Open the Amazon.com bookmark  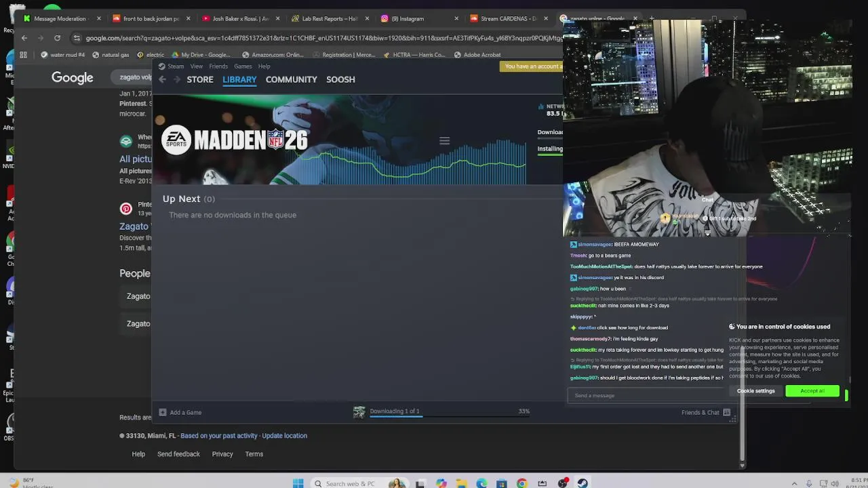tap(273, 55)
